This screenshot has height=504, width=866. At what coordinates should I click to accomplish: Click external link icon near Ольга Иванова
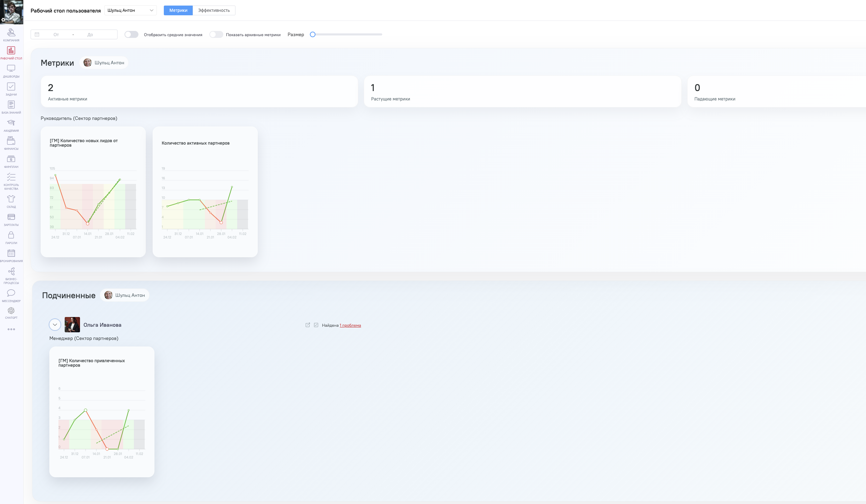click(x=308, y=325)
